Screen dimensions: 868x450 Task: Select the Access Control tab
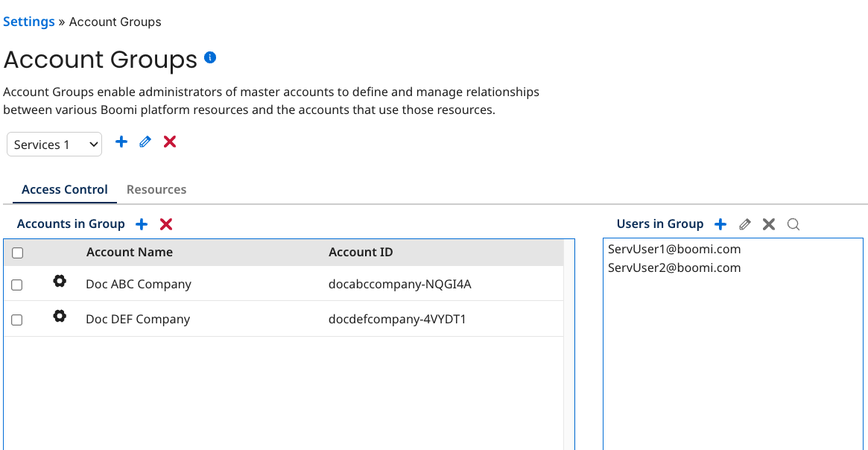tap(64, 189)
